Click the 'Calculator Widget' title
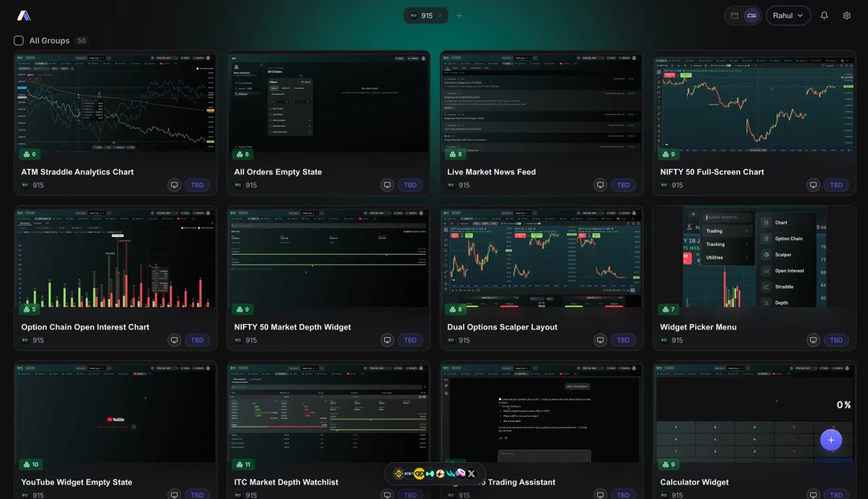The height and width of the screenshot is (499, 868). (694, 482)
